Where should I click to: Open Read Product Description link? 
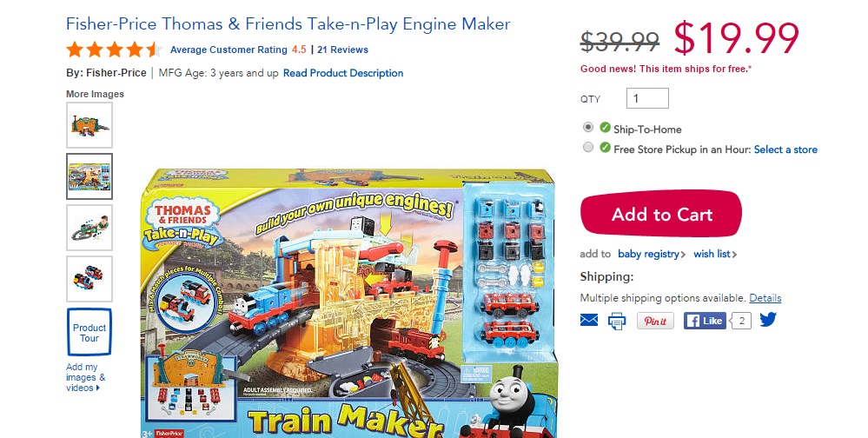[x=343, y=73]
